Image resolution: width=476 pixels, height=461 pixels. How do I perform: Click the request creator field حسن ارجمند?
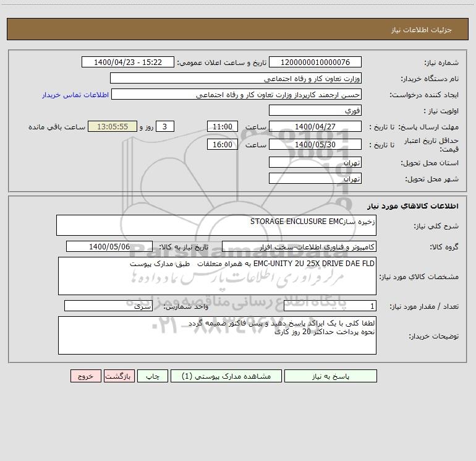(237, 94)
